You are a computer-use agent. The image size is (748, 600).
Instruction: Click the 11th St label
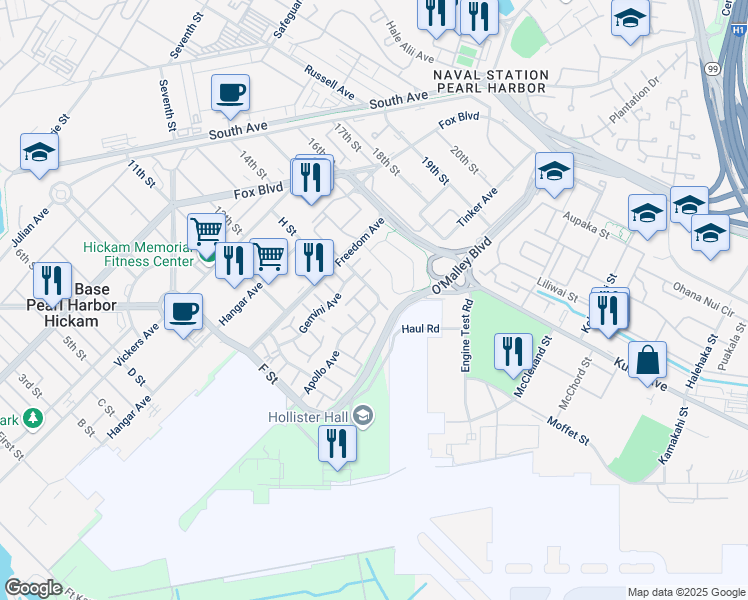(x=142, y=174)
